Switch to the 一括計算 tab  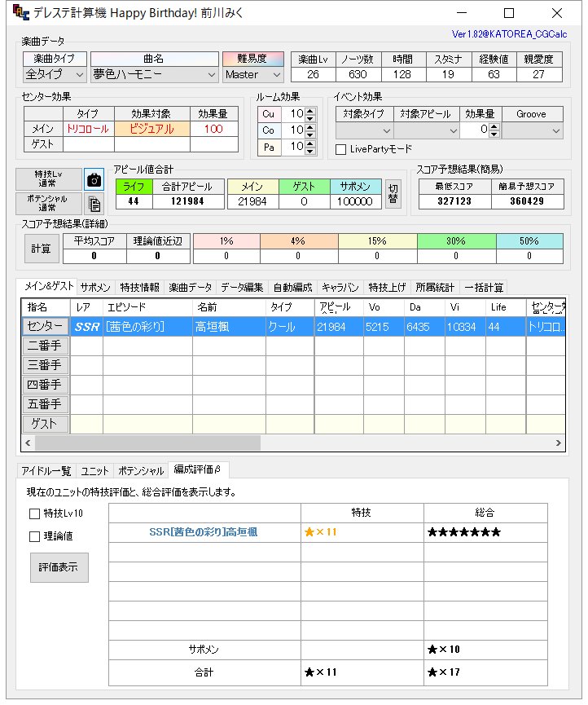click(x=484, y=288)
